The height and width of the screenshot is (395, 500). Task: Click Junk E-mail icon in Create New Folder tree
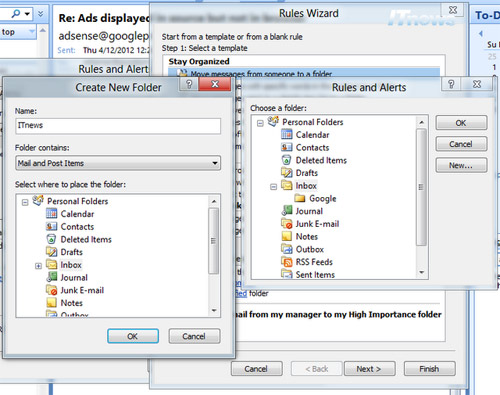coord(52,290)
